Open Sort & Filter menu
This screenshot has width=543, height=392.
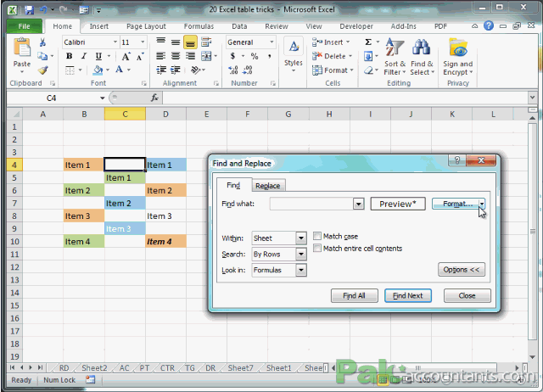pos(395,57)
